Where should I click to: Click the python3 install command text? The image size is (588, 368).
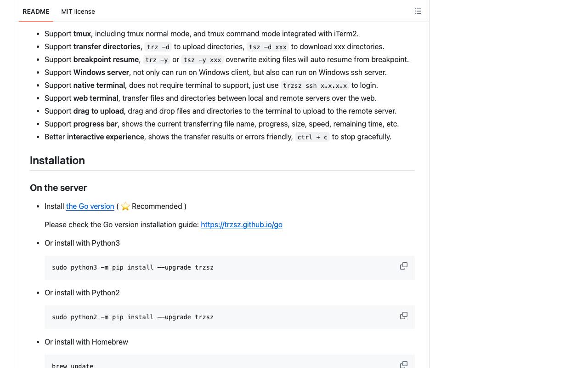pos(133,267)
